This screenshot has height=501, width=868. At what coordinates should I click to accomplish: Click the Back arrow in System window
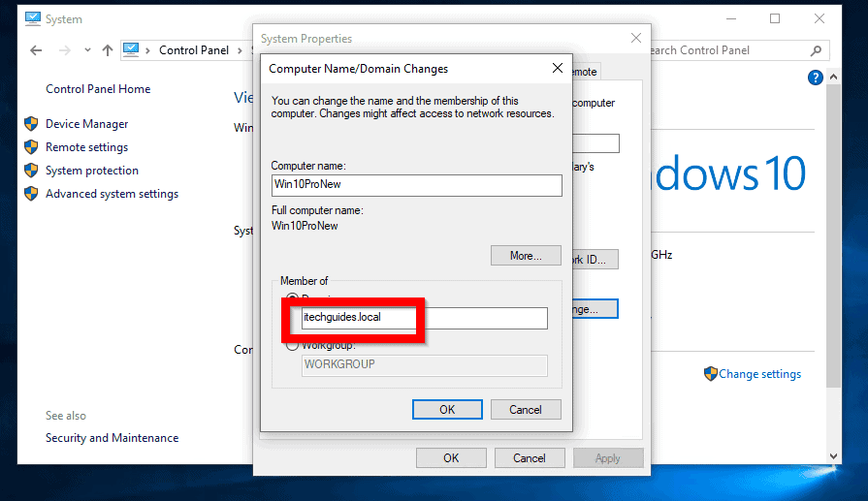36,50
